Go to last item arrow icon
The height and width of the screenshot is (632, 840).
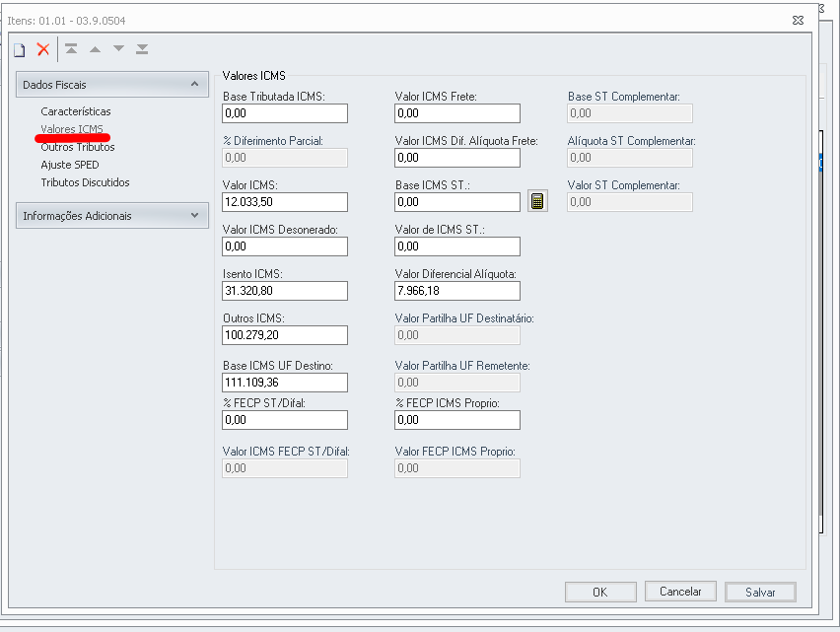pos(142,49)
